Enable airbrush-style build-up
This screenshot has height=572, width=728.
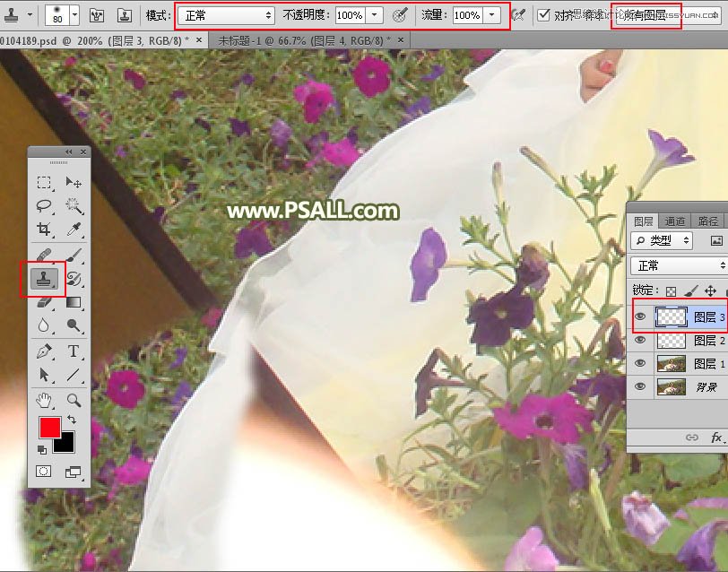pos(518,15)
